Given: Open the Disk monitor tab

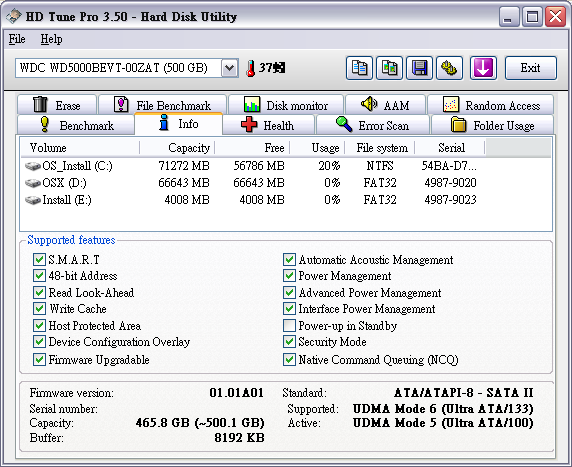Looking at the screenshot, I should click(x=286, y=105).
